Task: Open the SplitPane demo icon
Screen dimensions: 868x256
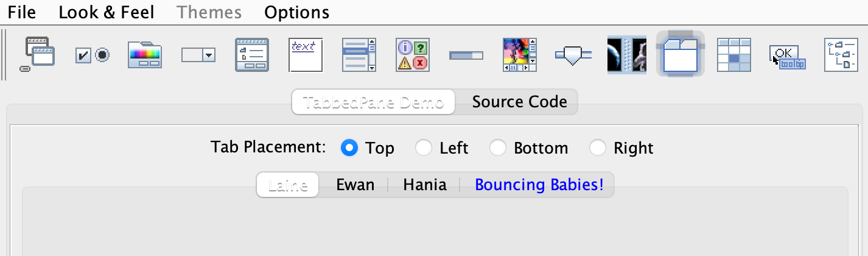Action: (x=626, y=55)
